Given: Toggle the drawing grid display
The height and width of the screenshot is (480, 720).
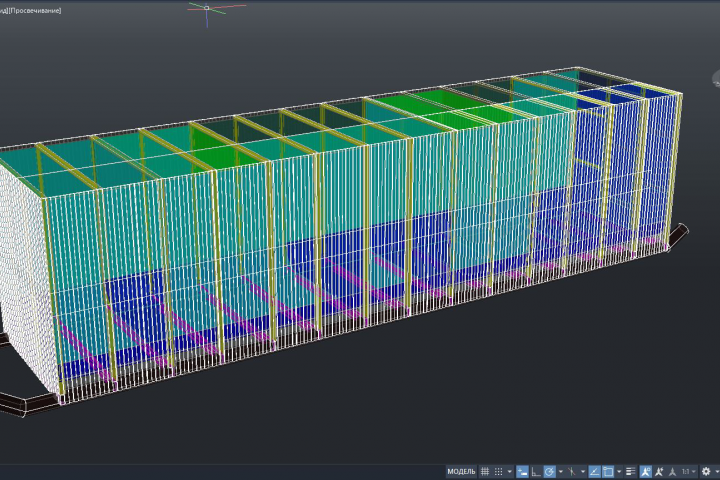Looking at the screenshot, I should pos(484,472).
